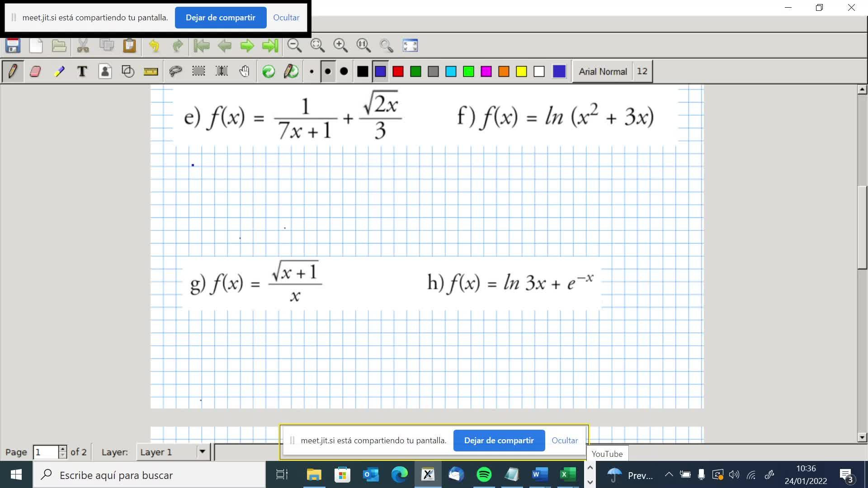Select the Eraser tool
This screenshot has height=488, width=868.
coord(35,71)
